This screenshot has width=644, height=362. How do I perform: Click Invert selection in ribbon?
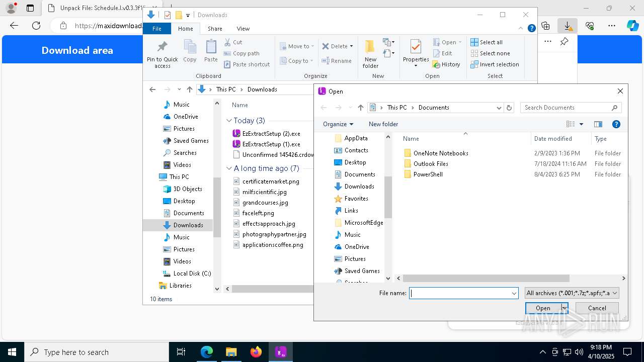click(x=495, y=64)
